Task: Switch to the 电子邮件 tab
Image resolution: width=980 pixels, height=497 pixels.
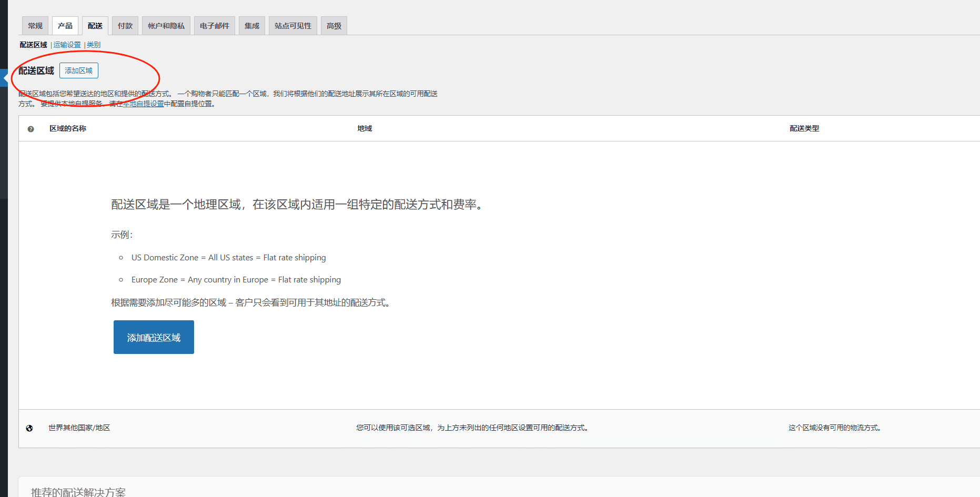Action: click(215, 26)
